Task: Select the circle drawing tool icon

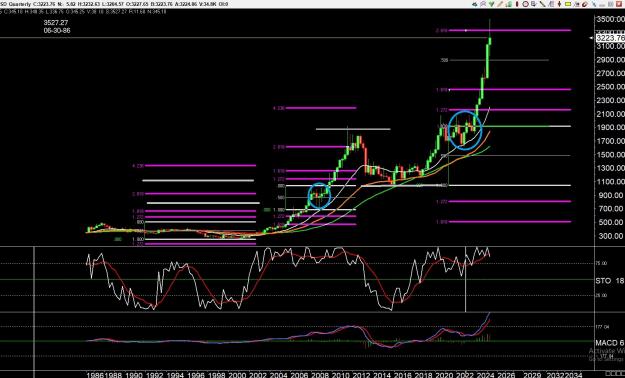Action: 525,4
